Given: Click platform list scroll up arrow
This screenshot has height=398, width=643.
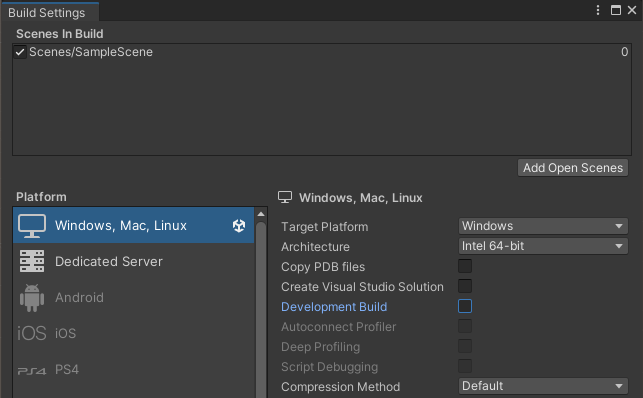Looking at the screenshot, I should 261,214.
